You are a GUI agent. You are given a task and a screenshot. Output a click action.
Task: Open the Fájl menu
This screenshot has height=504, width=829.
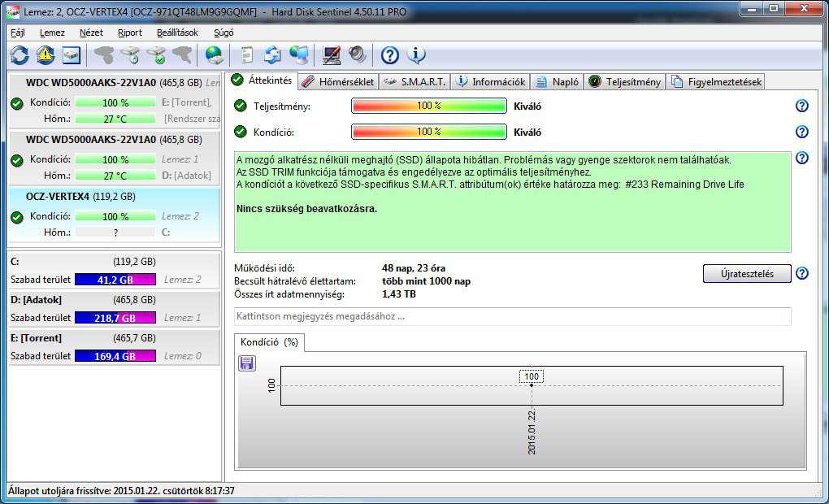(x=17, y=33)
